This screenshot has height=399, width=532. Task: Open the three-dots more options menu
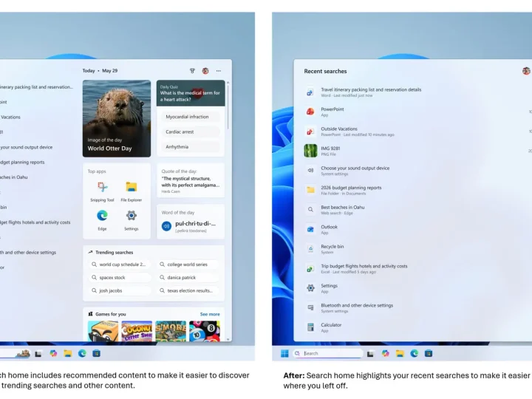click(x=219, y=71)
